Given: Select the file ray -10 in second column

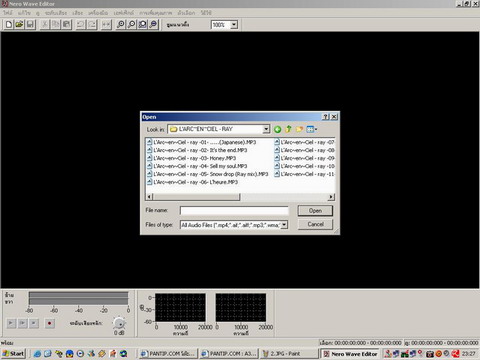Looking at the screenshot, I should coord(304,166).
